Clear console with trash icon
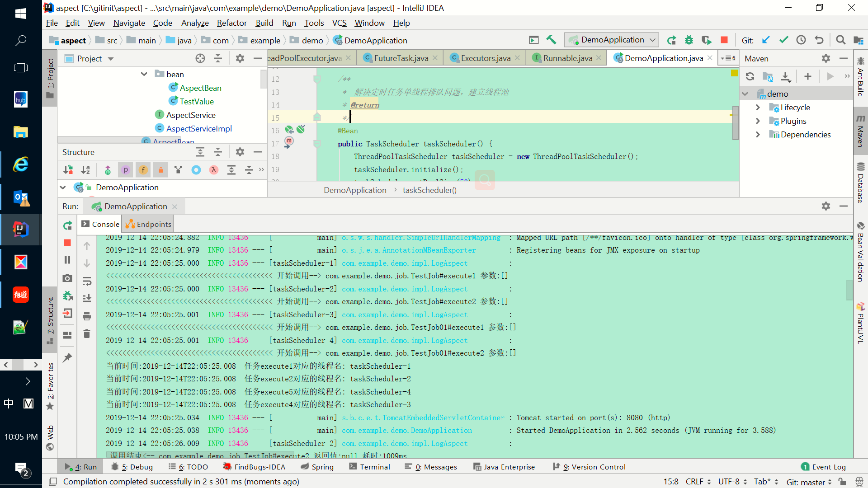868x488 pixels. (x=87, y=334)
